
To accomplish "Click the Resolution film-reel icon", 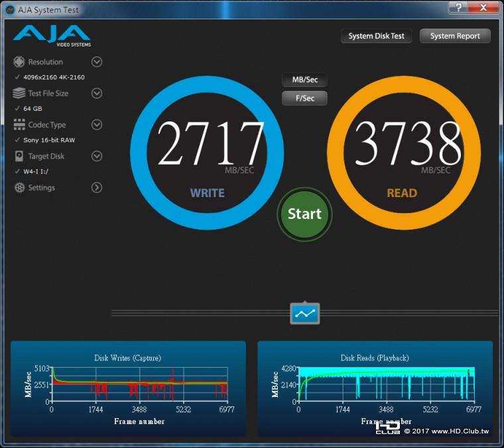I will click(19, 62).
